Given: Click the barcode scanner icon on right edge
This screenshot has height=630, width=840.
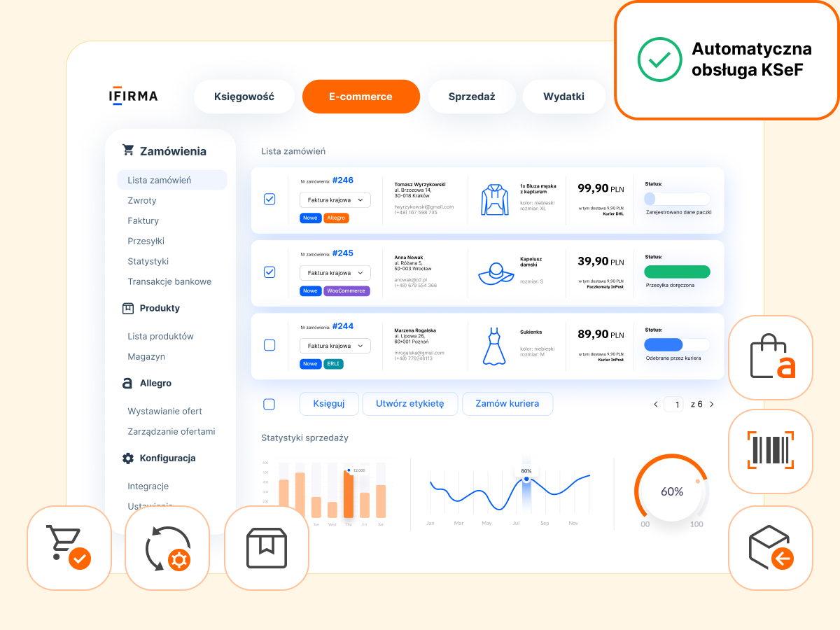Looking at the screenshot, I should 770,451.
